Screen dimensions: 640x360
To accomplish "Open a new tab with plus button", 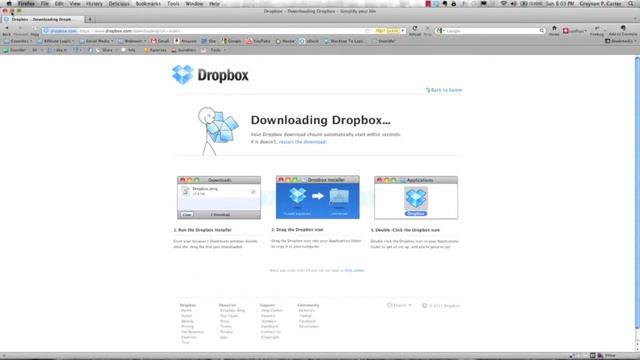I will pos(90,19).
